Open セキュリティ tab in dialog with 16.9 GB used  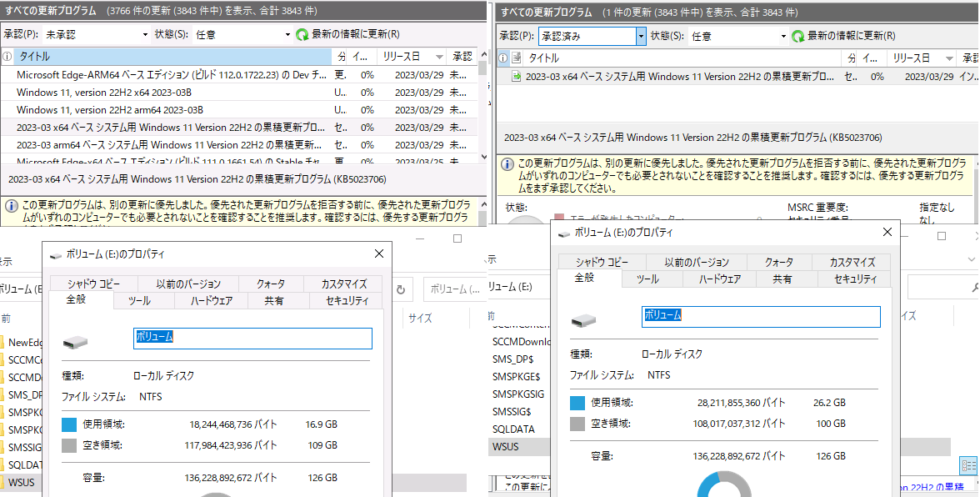tap(347, 301)
